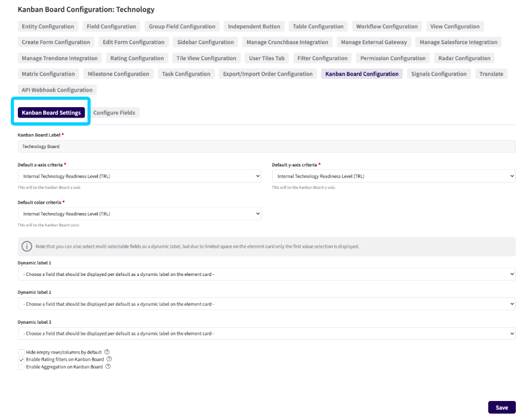Screen dimensions: 528x420
Task: Go to Radar Configuration
Action: click(464, 58)
